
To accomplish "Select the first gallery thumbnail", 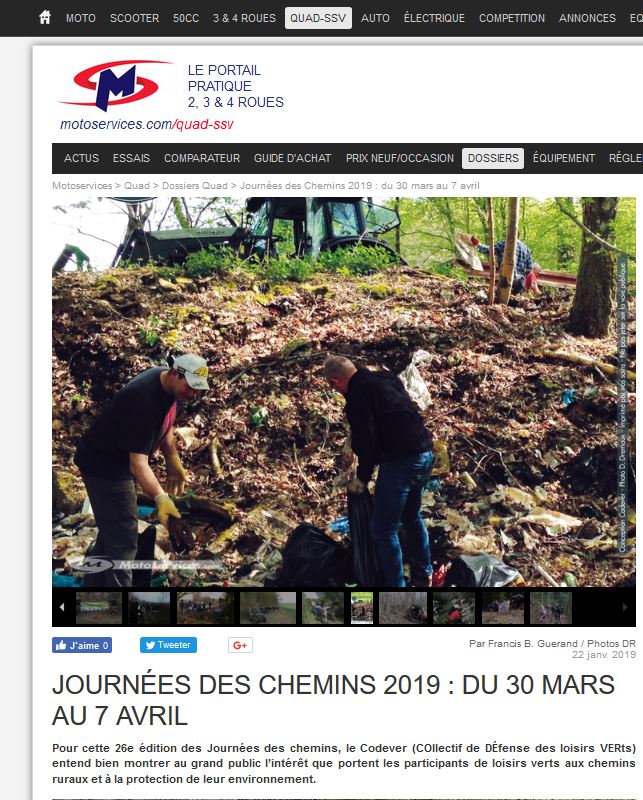I will click(x=99, y=608).
